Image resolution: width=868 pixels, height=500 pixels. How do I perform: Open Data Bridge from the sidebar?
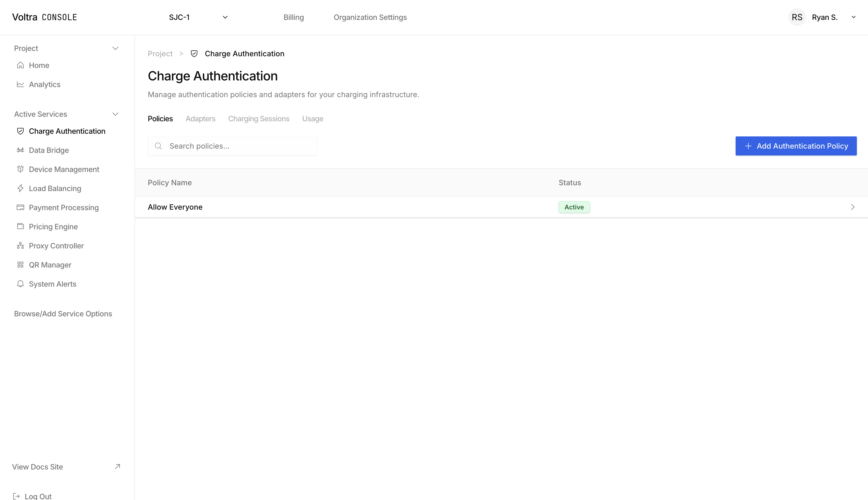(x=49, y=150)
